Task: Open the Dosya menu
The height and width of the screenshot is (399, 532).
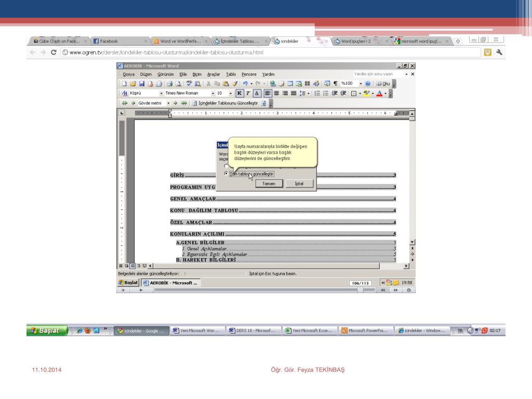Action: pos(129,74)
